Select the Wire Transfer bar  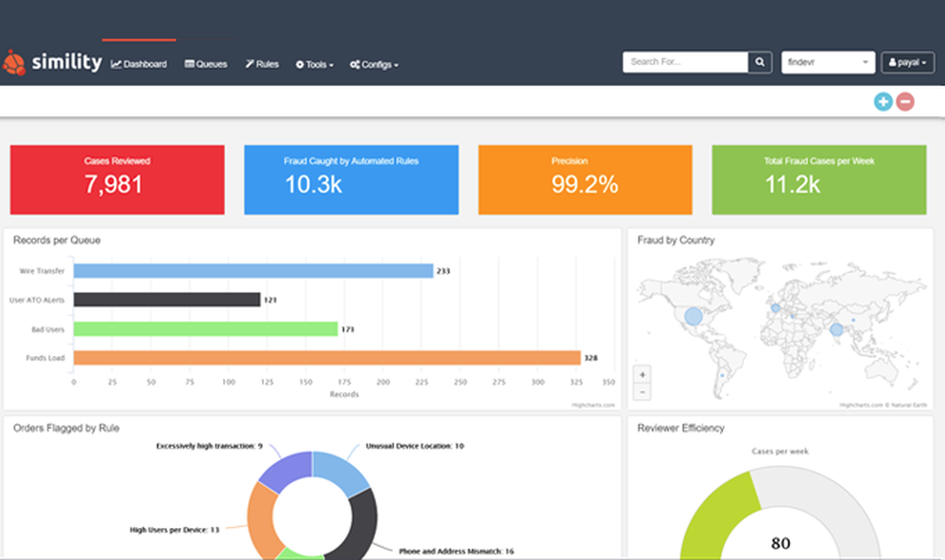click(253, 271)
